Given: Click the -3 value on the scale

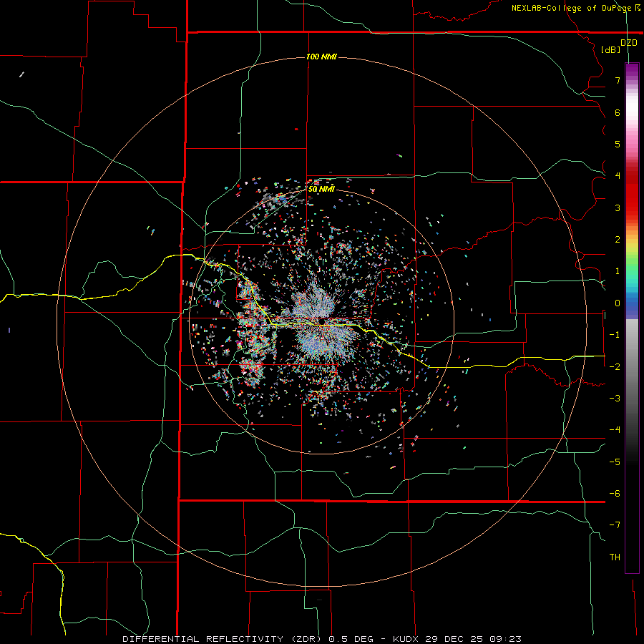Looking at the screenshot, I should point(615,399).
